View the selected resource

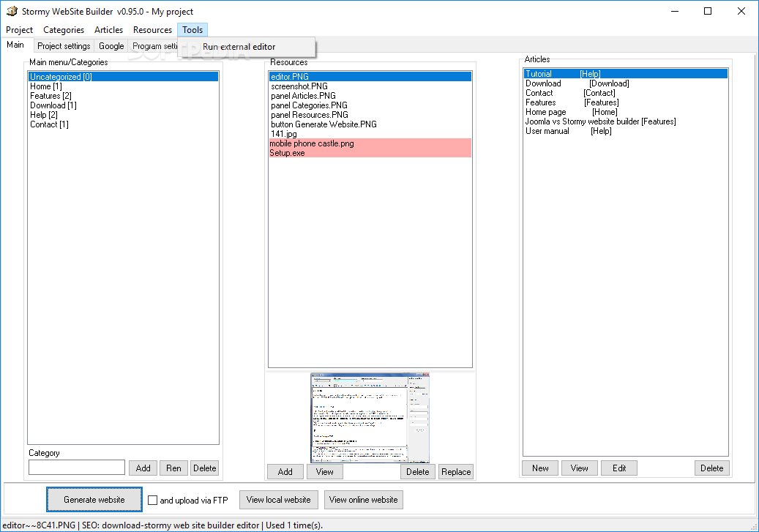pos(325,471)
